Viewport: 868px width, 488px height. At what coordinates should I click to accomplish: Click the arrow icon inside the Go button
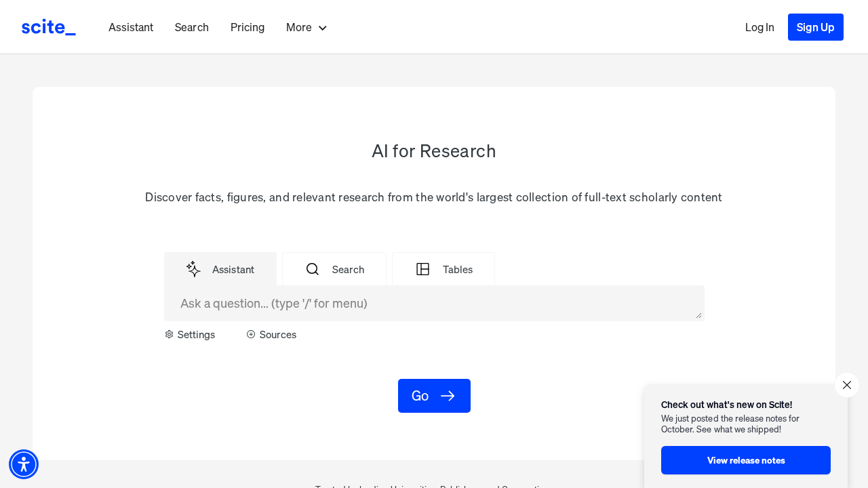click(447, 395)
